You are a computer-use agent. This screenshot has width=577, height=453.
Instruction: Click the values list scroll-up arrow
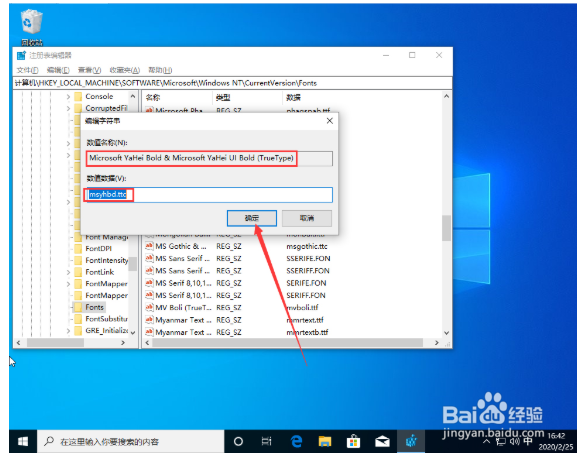(x=446, y=96)
